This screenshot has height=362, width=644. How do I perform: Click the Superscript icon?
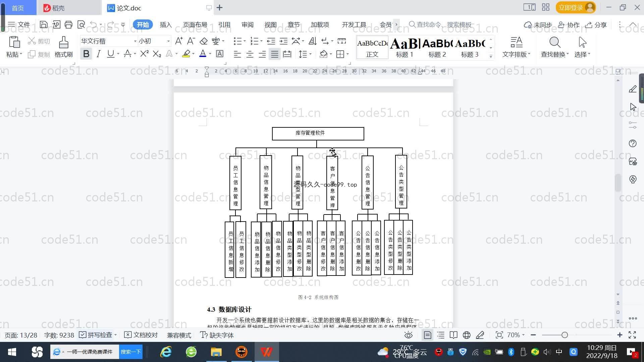coord(144,54)
